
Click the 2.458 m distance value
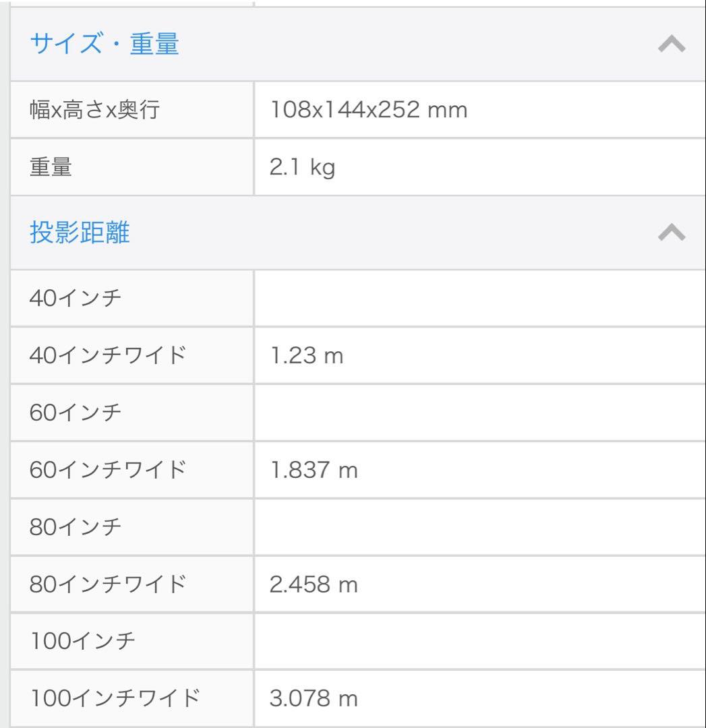coord(314,584)
